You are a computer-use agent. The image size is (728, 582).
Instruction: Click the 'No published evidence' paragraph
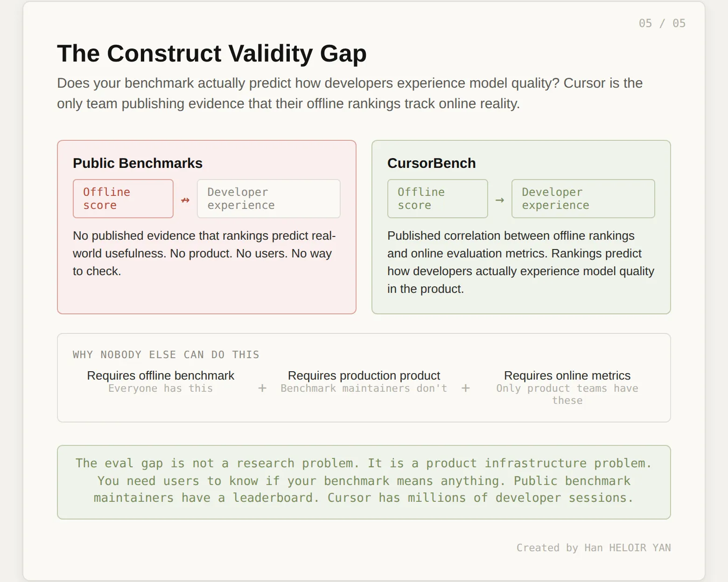point(204,253)
